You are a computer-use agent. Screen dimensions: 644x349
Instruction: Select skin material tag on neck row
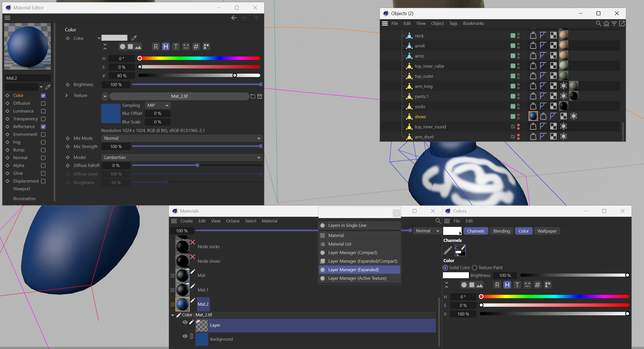tap(564, 35)
